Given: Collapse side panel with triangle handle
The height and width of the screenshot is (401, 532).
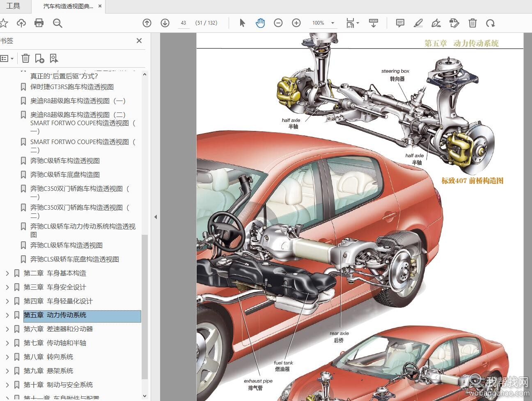Looking at the screenshot, I should coord(156,217).
